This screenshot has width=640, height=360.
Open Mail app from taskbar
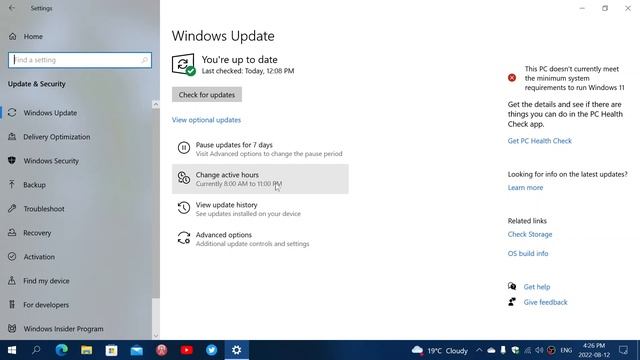[136, 350]
